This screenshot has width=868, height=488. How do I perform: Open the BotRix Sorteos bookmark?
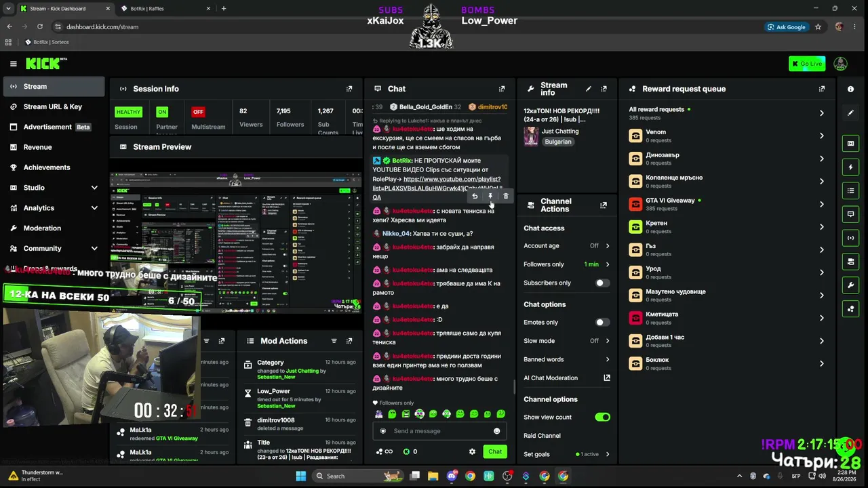47,42
